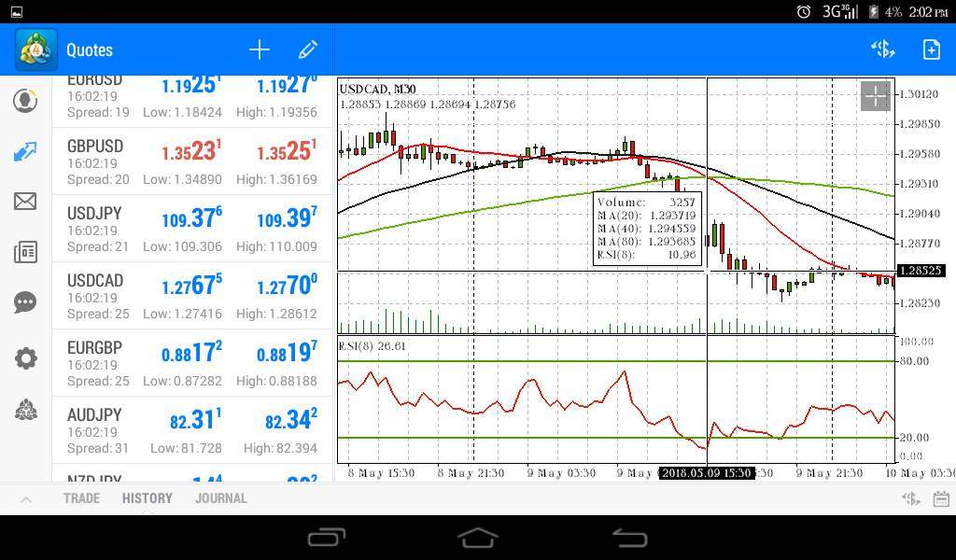The width and height of the screenshot is (956, 560).
Task: Add a new symbol with the plus icon
Action: pyautogui.click(x=260, y=50)
